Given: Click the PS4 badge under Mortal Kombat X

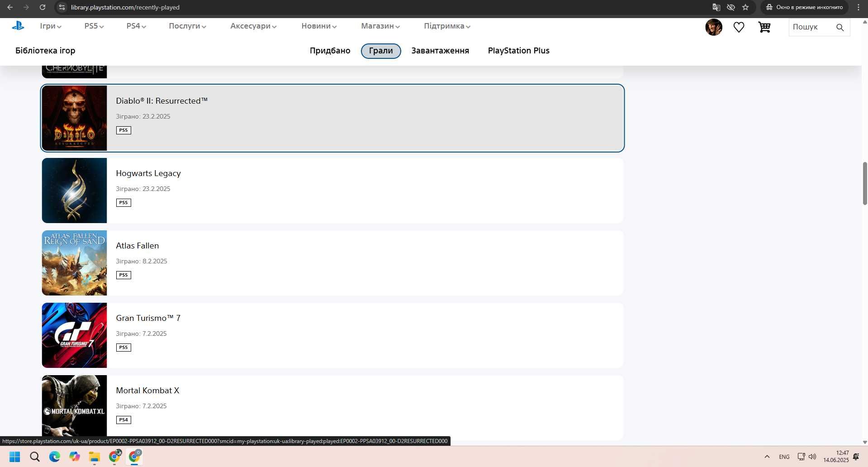Looking at the screenshot, I should (x=123, y=420).
